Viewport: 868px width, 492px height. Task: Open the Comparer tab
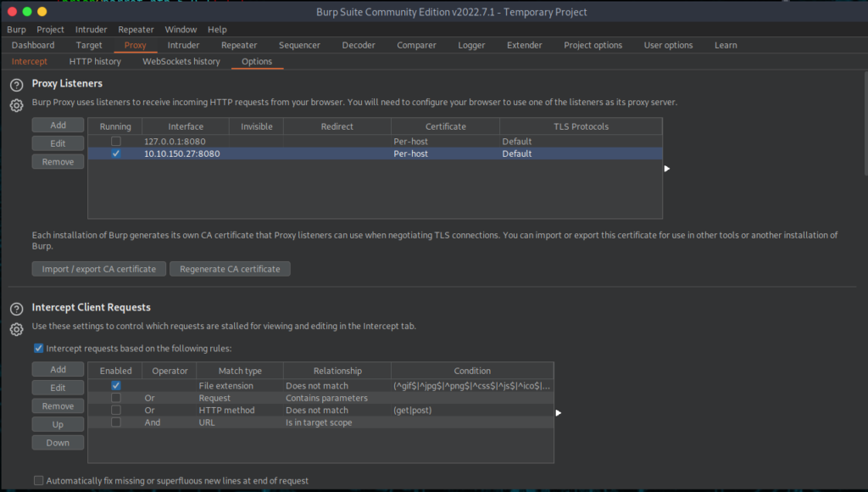(x=417, y=45)
